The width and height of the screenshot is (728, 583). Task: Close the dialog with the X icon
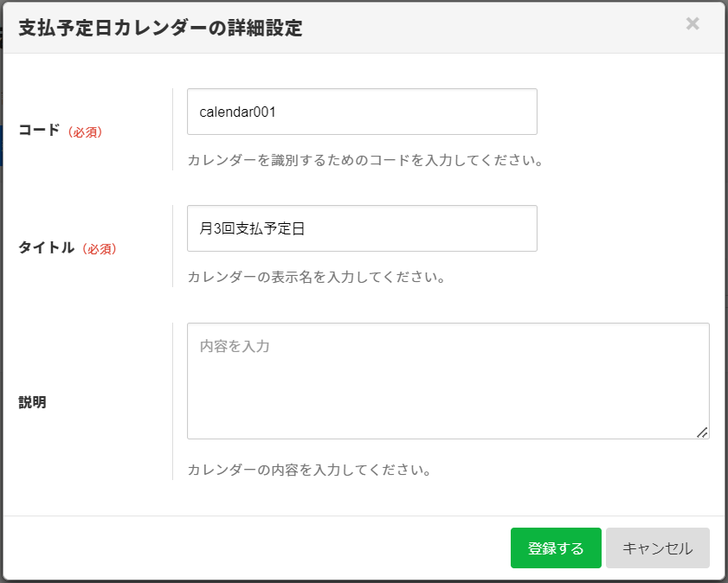pyautogui.click(x=693, y=23)
